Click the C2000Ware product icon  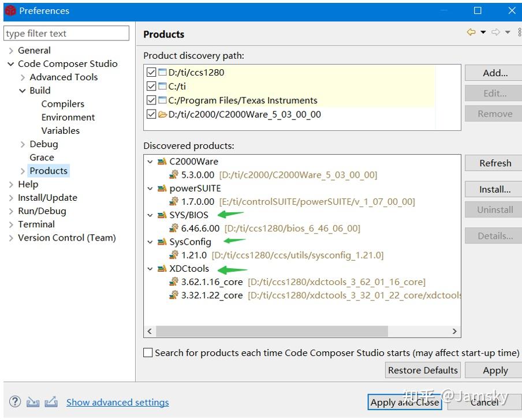(162, 162)
